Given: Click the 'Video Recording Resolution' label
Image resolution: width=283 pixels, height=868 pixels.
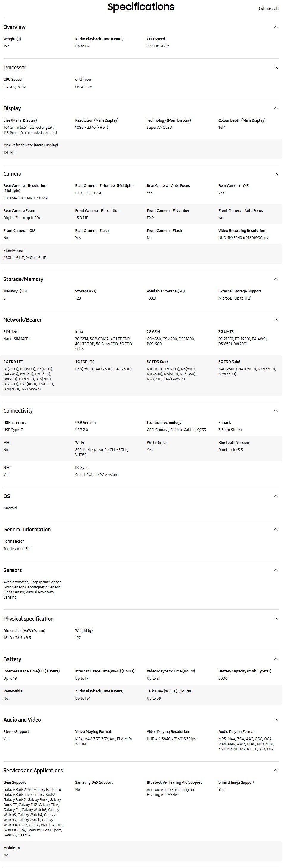Looking at the screenshot, I should click(242, 231).
